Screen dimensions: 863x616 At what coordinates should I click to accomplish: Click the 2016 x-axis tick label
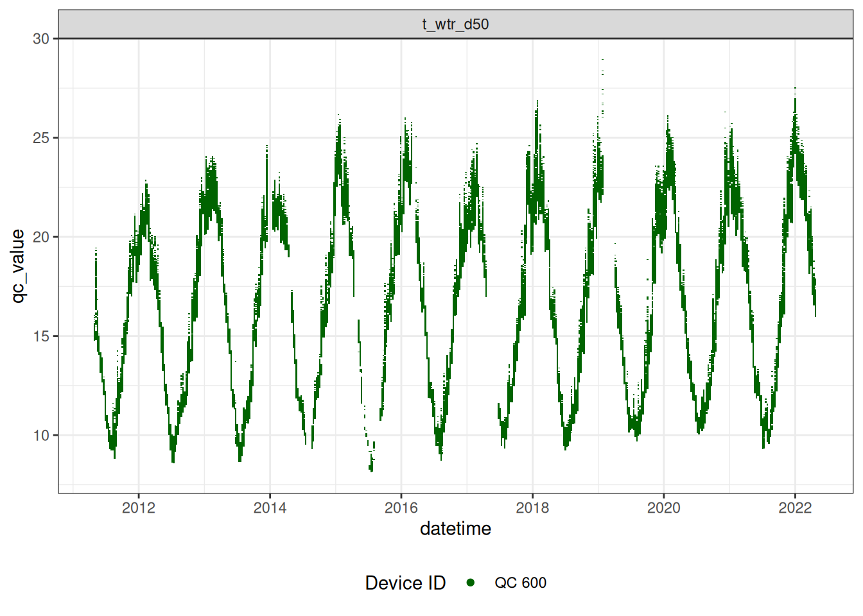pos(401,508)
